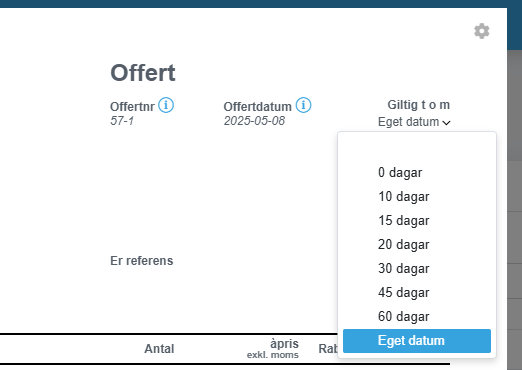Click the info icon next to Offertnr
This screenshot has height=370, width=522.
tap(166, 105)
